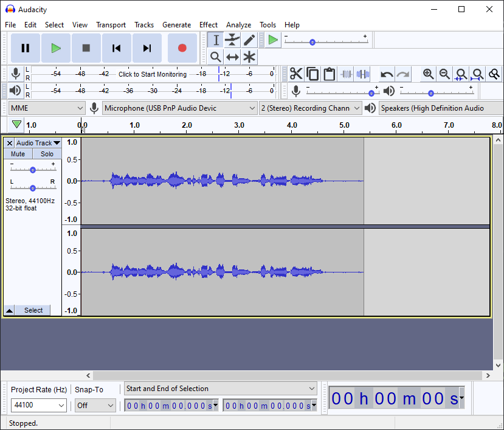Select the Multi-Tool asterisk icon
Image resolution: width=504 pixels, height=430 pixels.
(x=249, y=57)
